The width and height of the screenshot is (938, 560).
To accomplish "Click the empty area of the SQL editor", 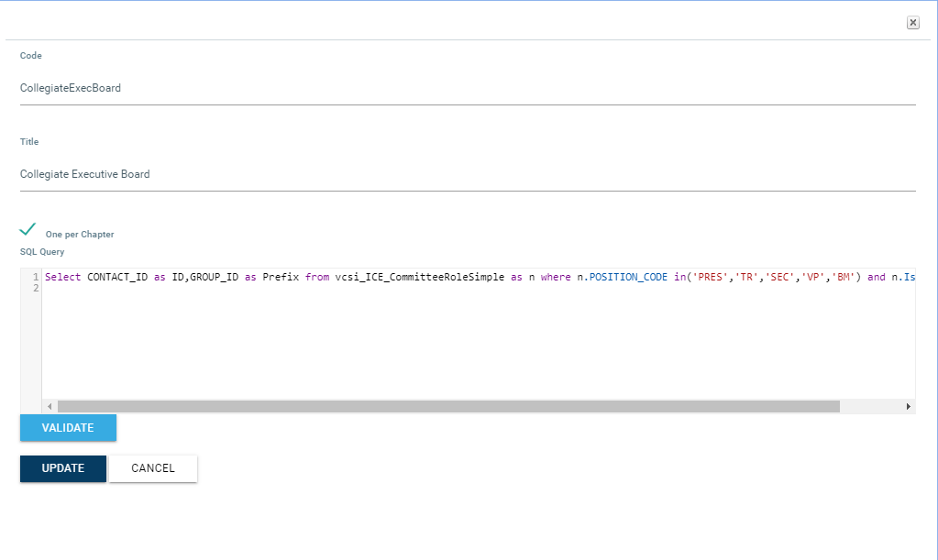I will coord(477,348).
